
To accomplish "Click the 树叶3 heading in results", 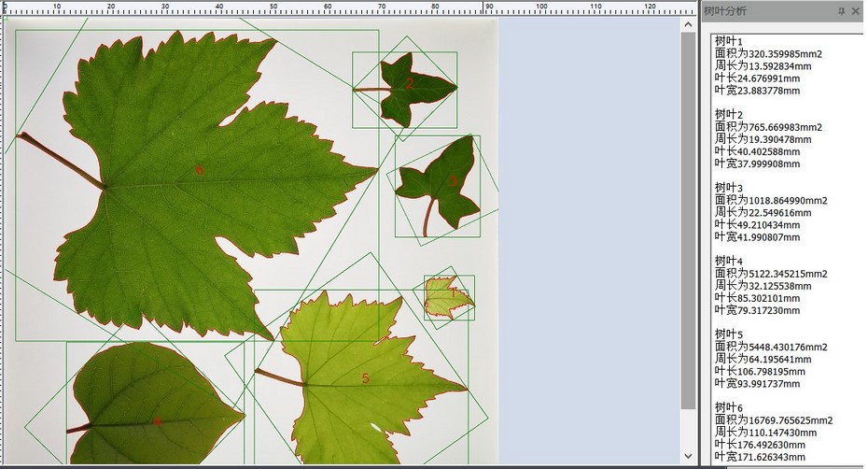I will coord(729,188).
